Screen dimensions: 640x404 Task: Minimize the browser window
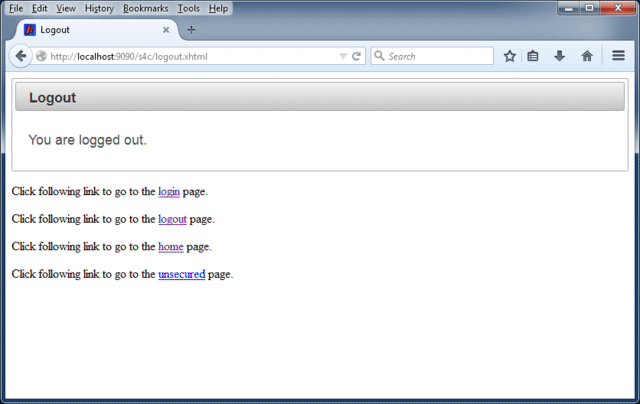569,8
